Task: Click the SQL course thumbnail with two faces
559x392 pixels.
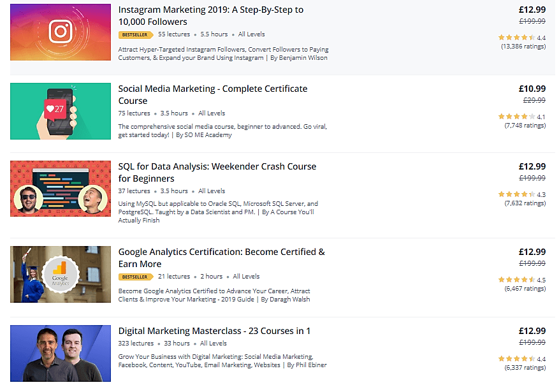Action: tap(61, 189)
